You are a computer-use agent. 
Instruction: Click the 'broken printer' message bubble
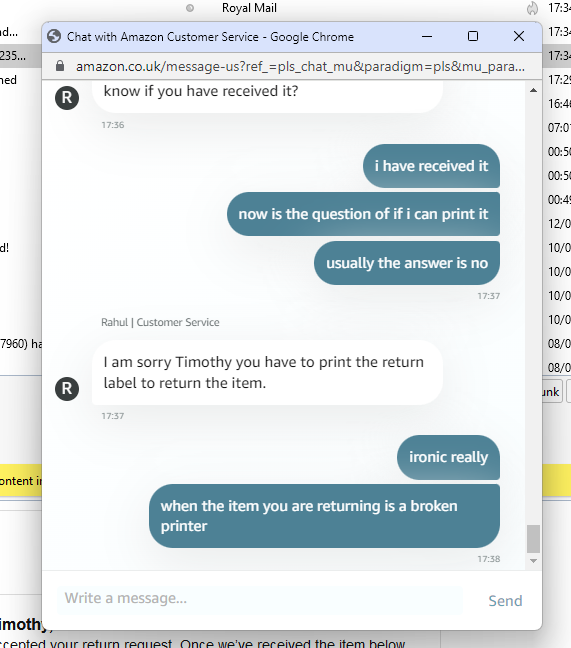click(324, 516)
